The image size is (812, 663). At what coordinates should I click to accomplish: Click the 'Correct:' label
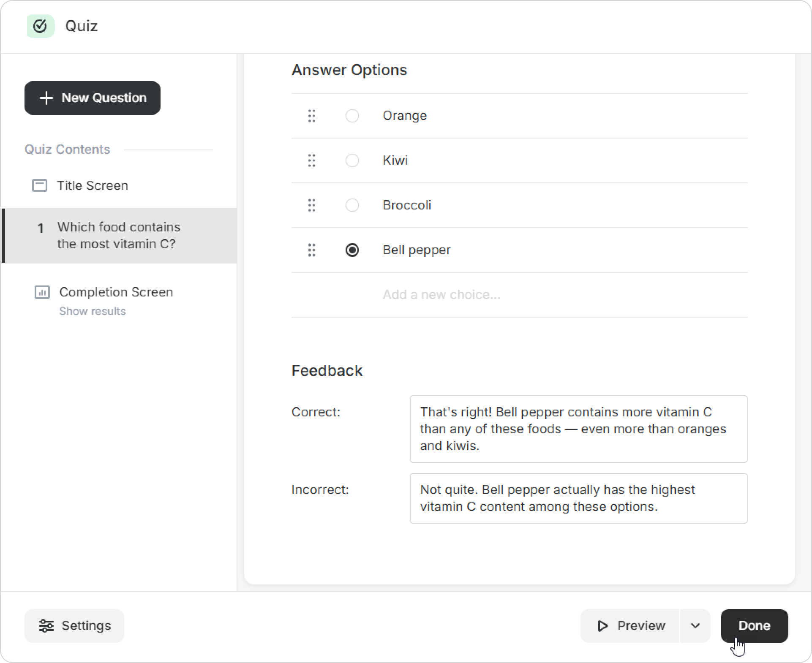tap(316, 412)
